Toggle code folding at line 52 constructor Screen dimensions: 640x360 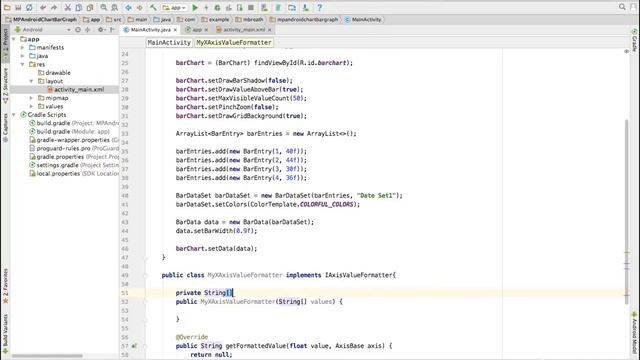click(x=145, y=302)
